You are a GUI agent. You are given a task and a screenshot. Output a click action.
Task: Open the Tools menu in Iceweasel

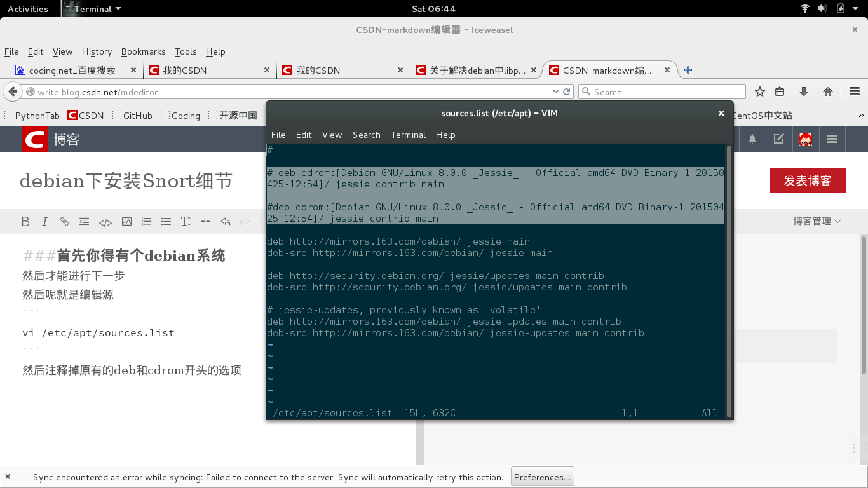186,51
